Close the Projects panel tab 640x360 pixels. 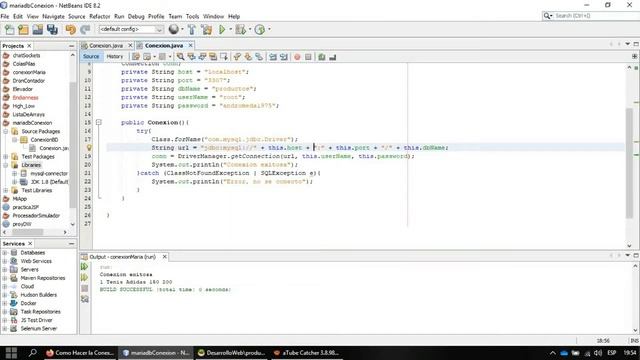[29, 46]
